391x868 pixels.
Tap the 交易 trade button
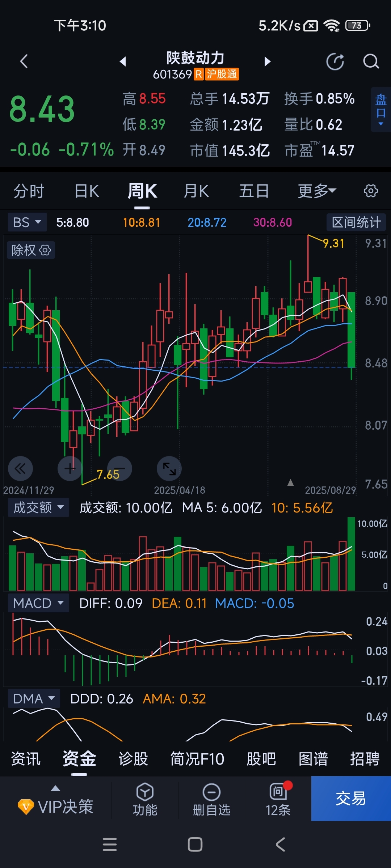coord(351,799)
